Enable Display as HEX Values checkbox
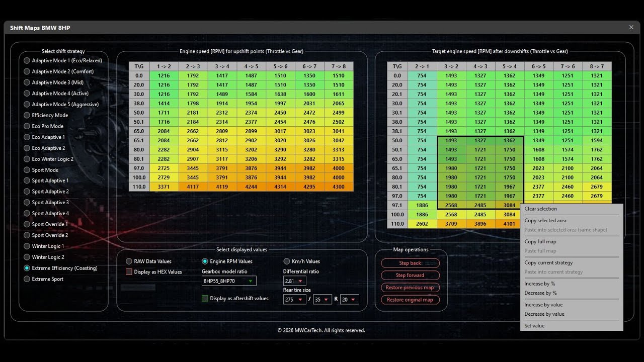Image resolution: width=644 pixels, height=362 pixels. [154, 272]
